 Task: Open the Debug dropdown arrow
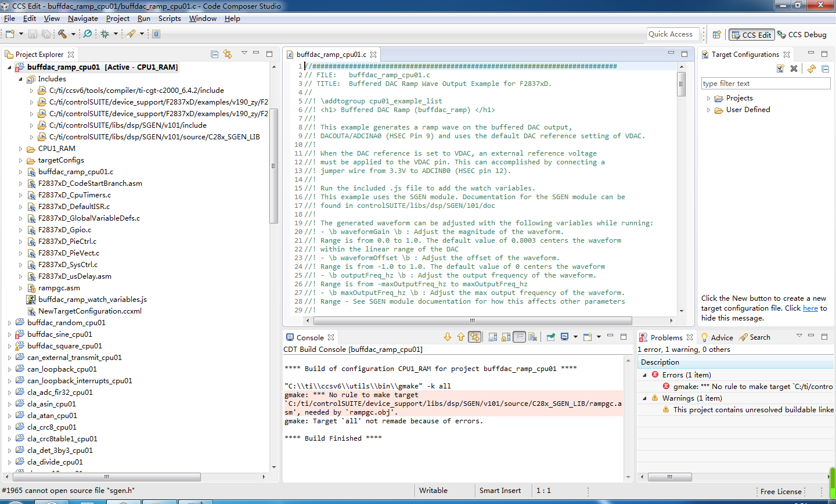pyautogui.click(x=116, y=34)
